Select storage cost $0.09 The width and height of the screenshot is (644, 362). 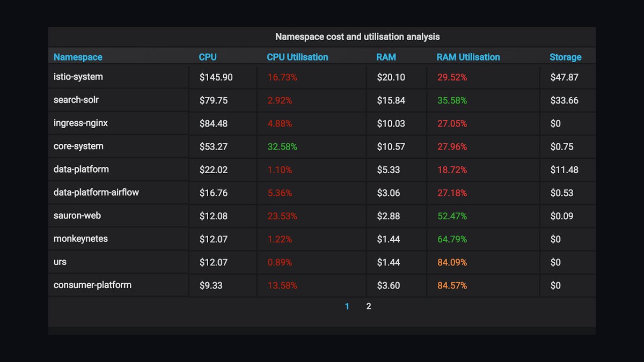click(x=562, y=216)
